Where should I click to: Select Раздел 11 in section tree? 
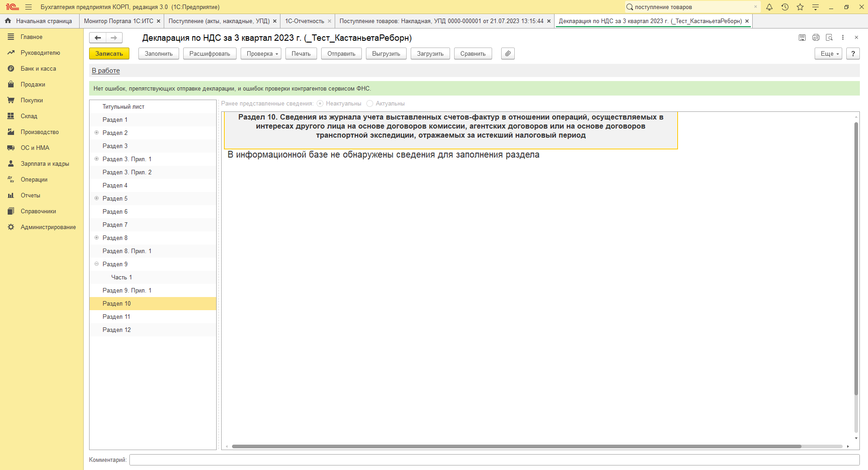point(153,317)
